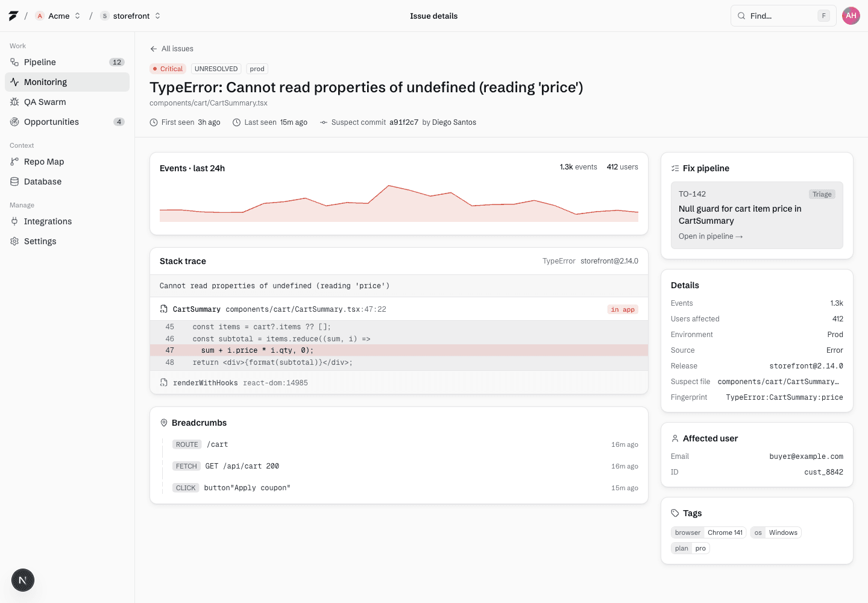Click the browser Chrome 141 tag
The width and height of the screenshot is (868, 603).
click(x=709, y=532)
